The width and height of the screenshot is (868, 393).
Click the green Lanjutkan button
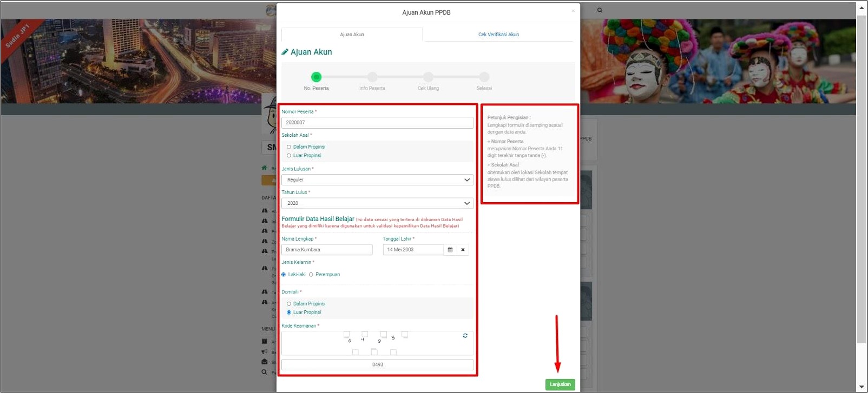[560, 384]
